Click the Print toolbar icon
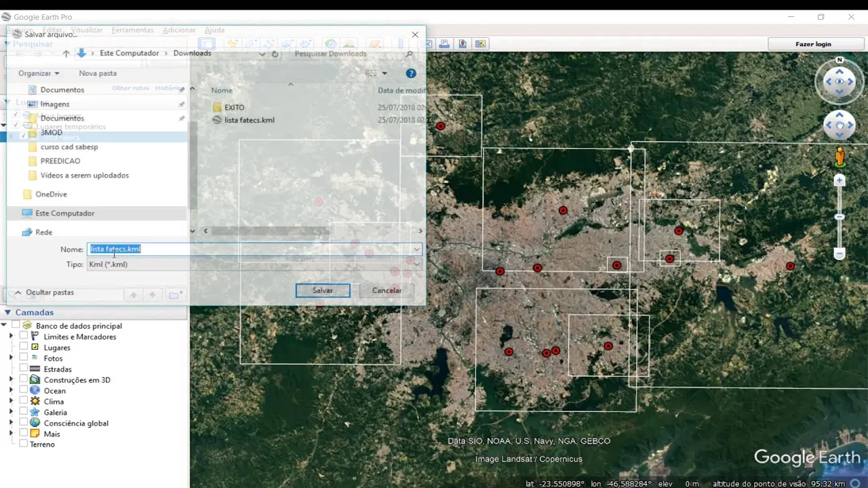 [x=444, y=44]
